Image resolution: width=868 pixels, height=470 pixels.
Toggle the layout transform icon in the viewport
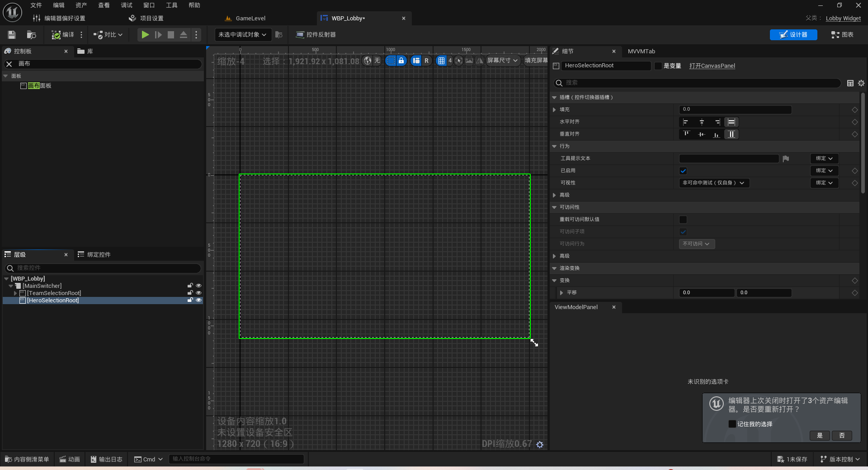pyautogui.click(x=416, y=61)
